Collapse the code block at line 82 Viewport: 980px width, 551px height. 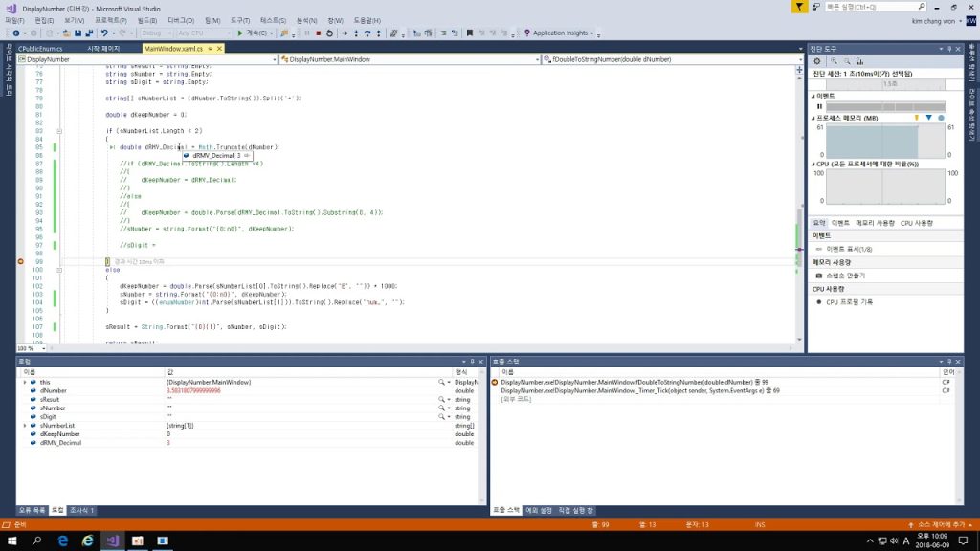coord(59,131)
